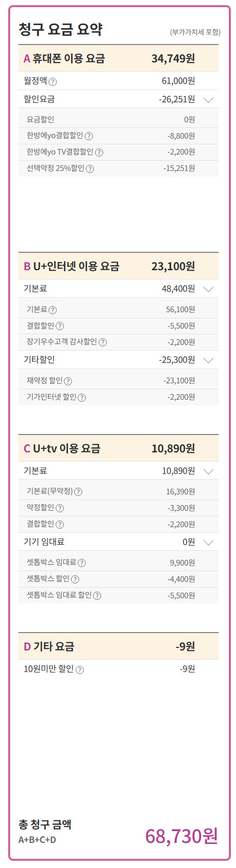Screen dimensions: 236x868
Task: Collapse the 할인요금 section chevron
Action: (208, 100)
